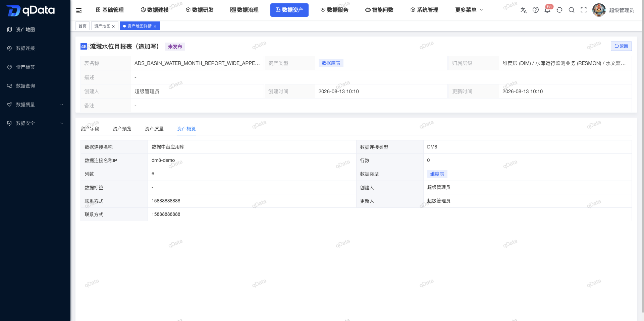The height and width of the screenshot is (321, 644).
Task: Open the search magnifier icon
Action: click(572, 10)
